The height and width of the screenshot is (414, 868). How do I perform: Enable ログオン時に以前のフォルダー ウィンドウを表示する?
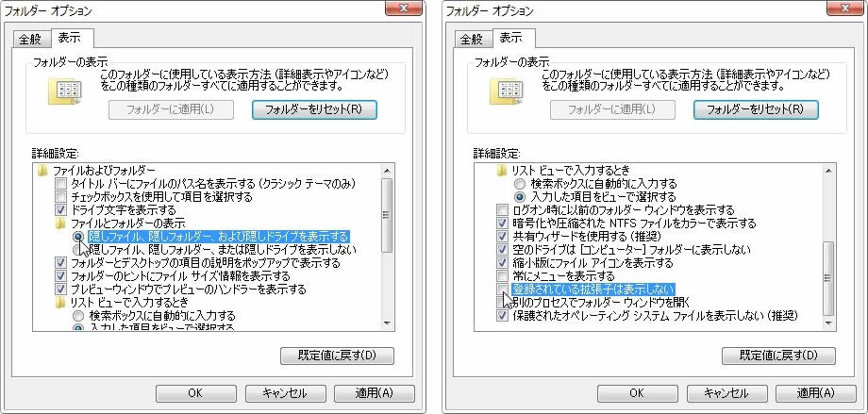tap(503, 209)
